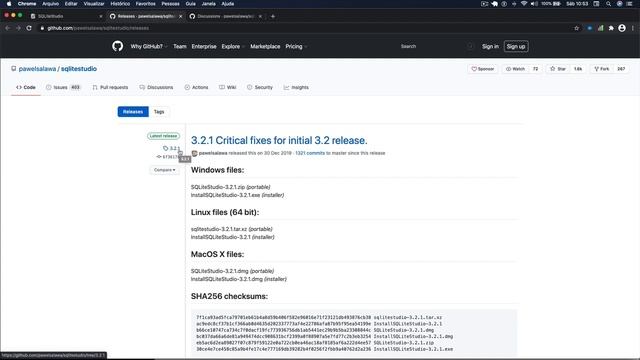Open the Actions tab
The height and width of the screenshot is (360, 640).
point(196,87)
